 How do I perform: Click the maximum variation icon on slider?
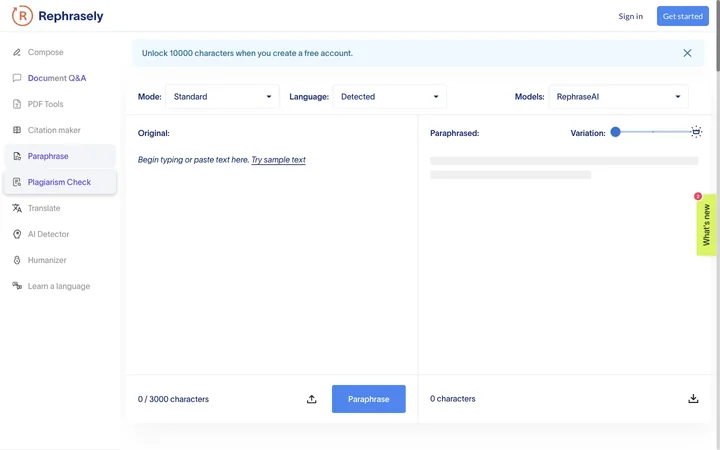[696, 132]
